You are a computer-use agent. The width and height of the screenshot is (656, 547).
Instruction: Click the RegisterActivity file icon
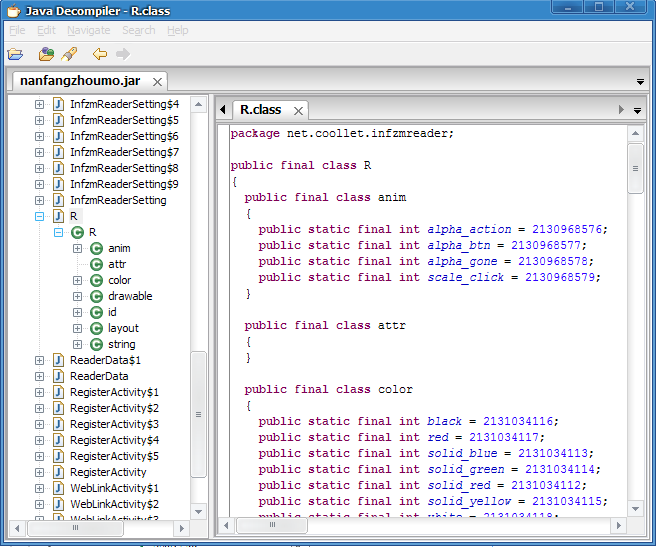(59, 473)
